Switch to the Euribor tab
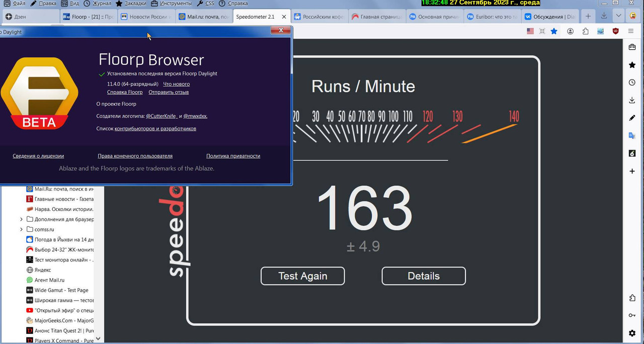 point(493,17)
